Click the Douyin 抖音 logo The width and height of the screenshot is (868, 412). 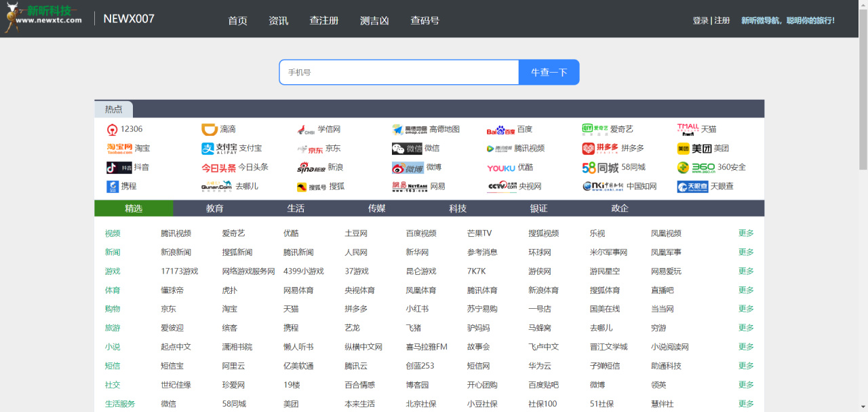pyautogui.click(x=119, y=168)
